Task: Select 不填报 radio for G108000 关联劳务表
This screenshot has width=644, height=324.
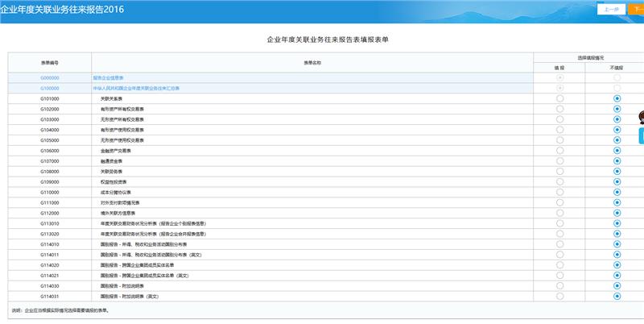Action: point(617,172)
